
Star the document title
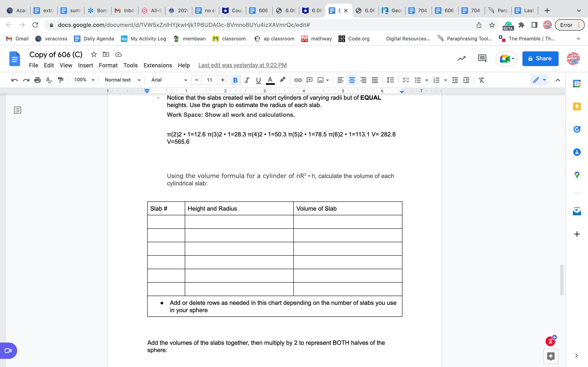click(x=94, y=54)
